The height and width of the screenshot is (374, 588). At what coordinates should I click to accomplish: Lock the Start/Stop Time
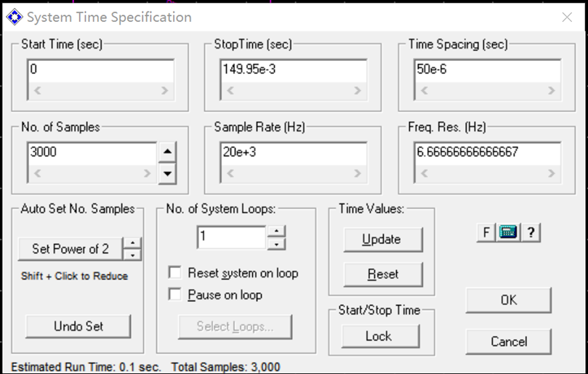click(x=379, y=336)
